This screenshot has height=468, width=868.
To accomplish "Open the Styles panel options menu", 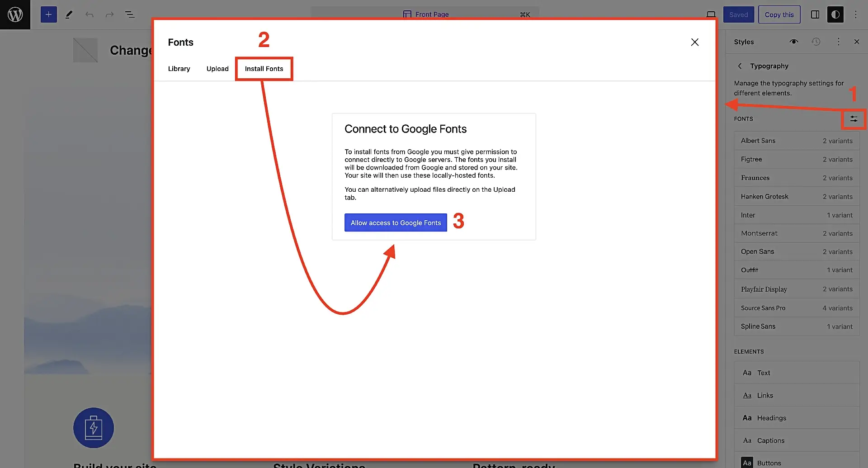I will (x=838, y=42).
